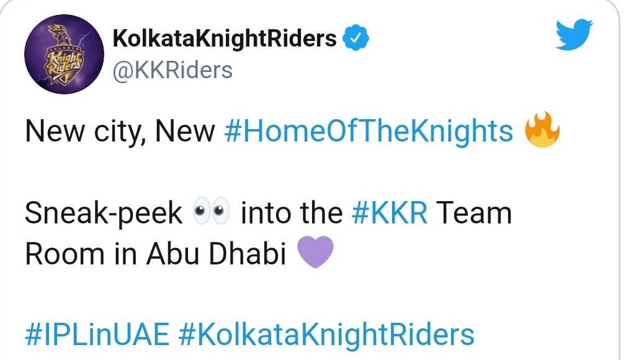
Task: Click the Twitter bird logo
Action: (x=574, y=35)
